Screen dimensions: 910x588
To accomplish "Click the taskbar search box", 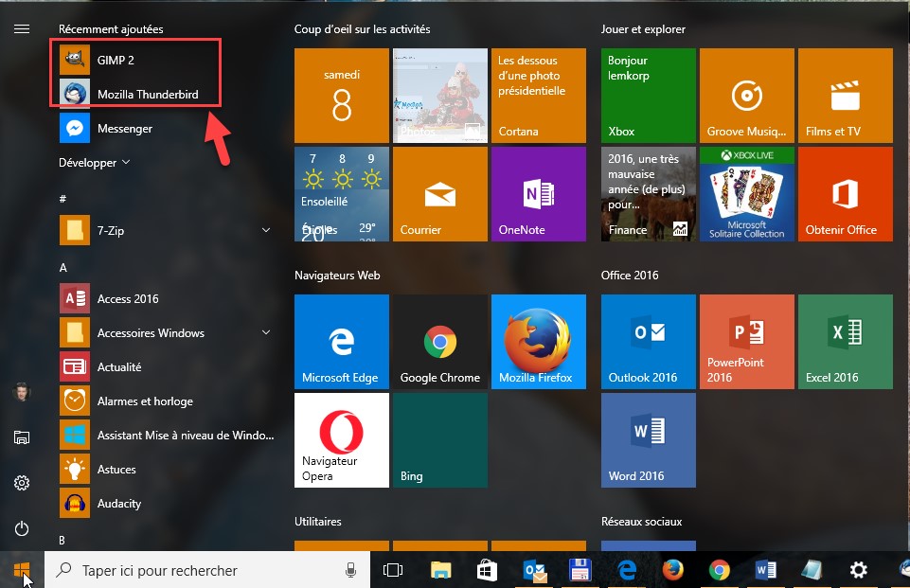I will (199, 570).
